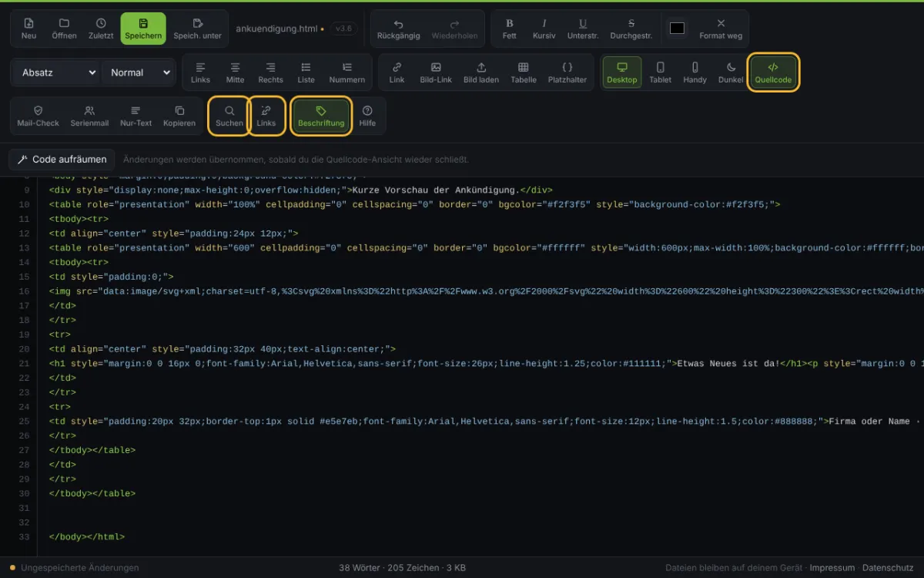
Task: Click the Code aufräumen button
Action: pos(62,160)
